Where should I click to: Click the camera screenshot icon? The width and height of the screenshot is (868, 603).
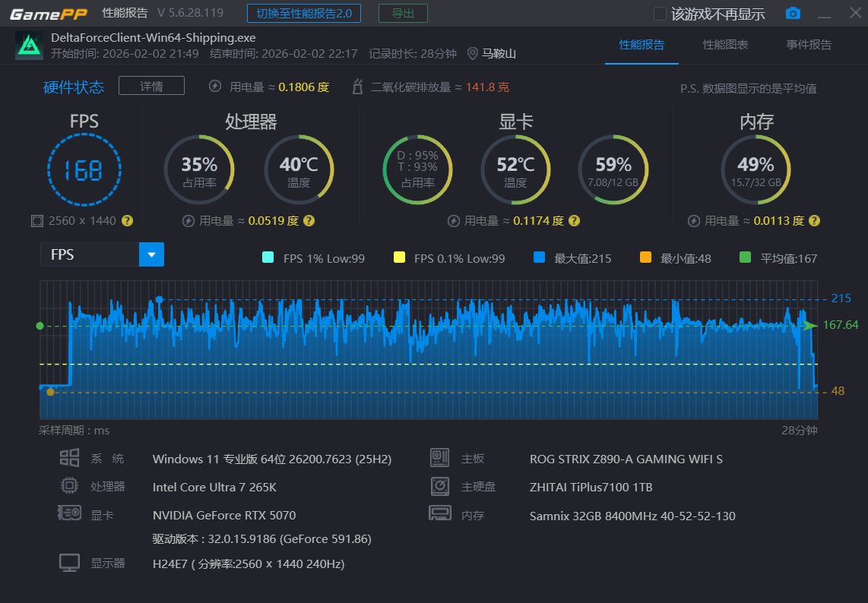pos(793,13)
